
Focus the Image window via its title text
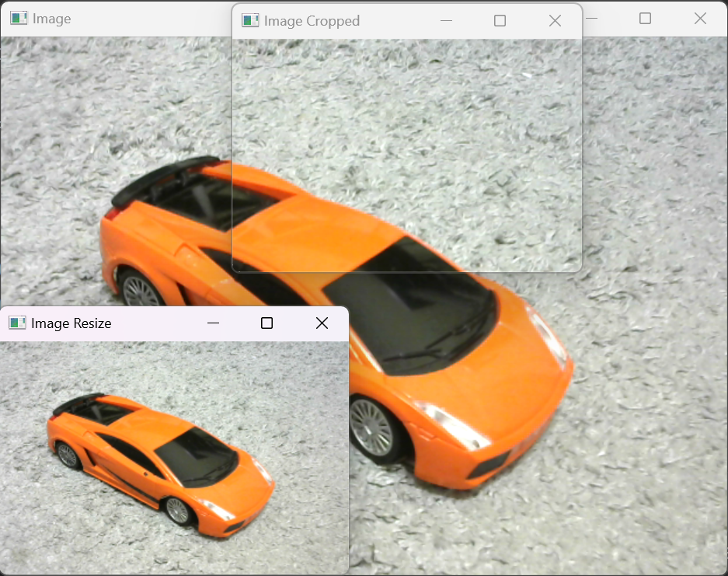click(52, 19)
